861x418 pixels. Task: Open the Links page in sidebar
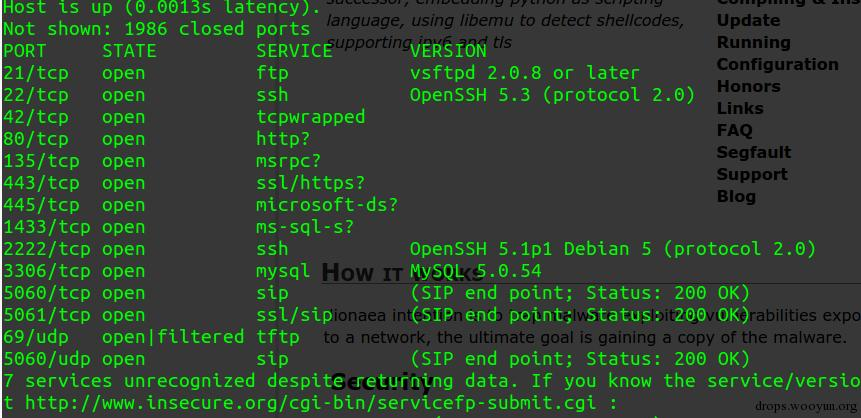coord(740,109)
